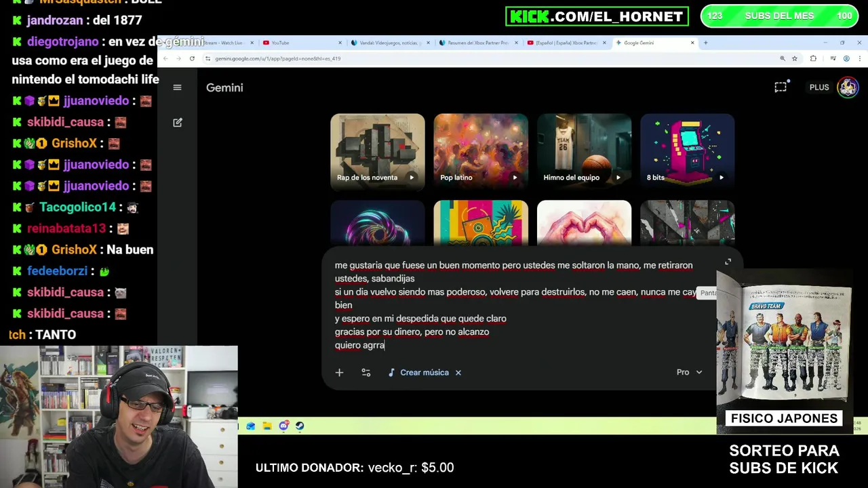
Task: Open the browser media control icon
Action: 833,58
